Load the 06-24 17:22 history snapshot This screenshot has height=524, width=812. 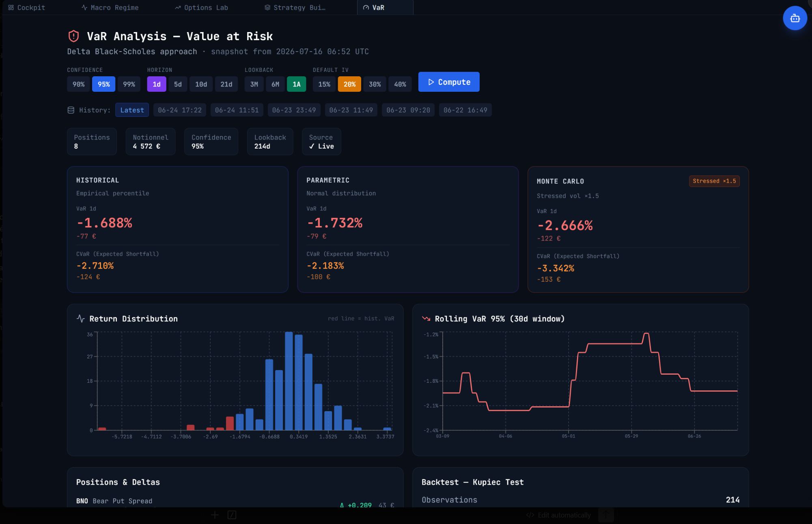(x=179, y=110)
